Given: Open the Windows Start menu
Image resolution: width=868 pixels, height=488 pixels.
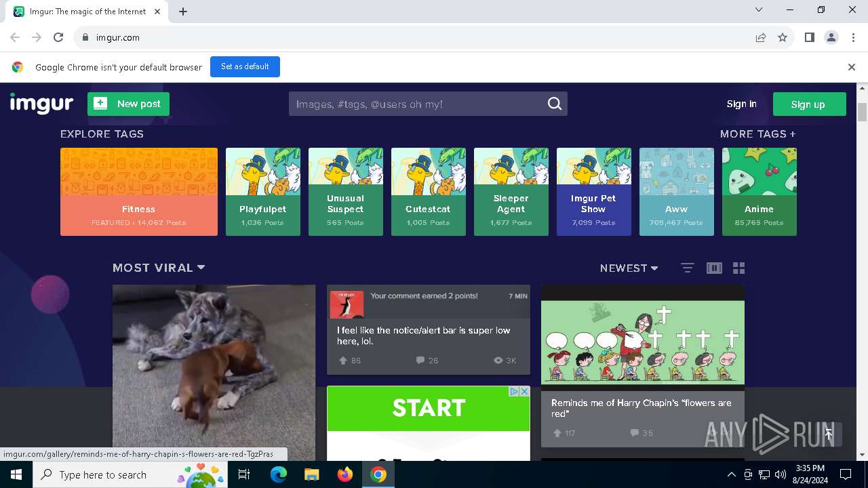Looking at the screenshot, I should [x=16, y=474].
